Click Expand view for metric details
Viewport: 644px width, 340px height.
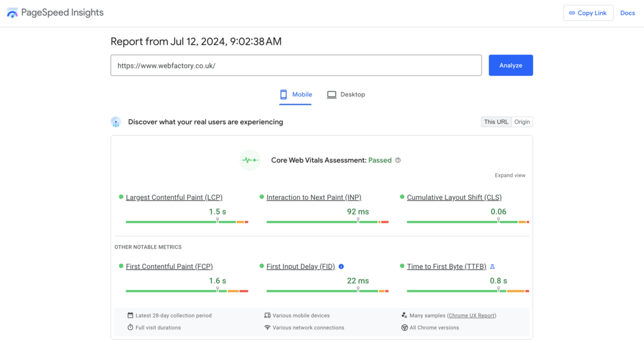(510, 175)
